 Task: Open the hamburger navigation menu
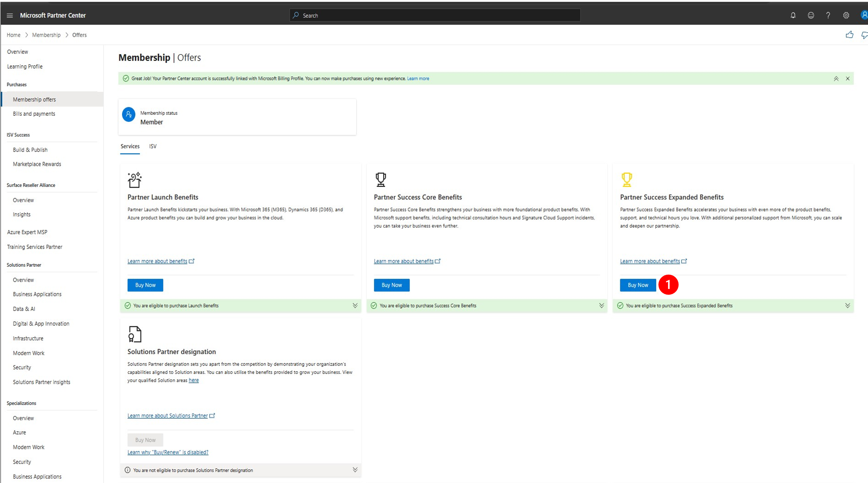(10, 16)
